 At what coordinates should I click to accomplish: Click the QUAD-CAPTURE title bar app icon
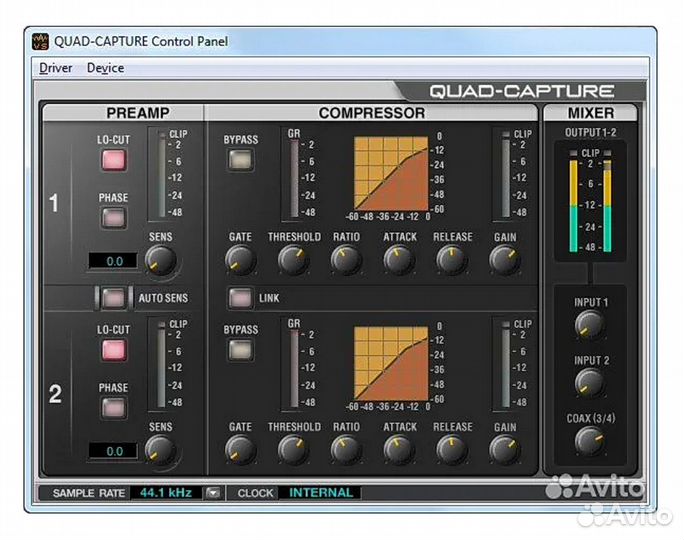click(x=40, y=41)
